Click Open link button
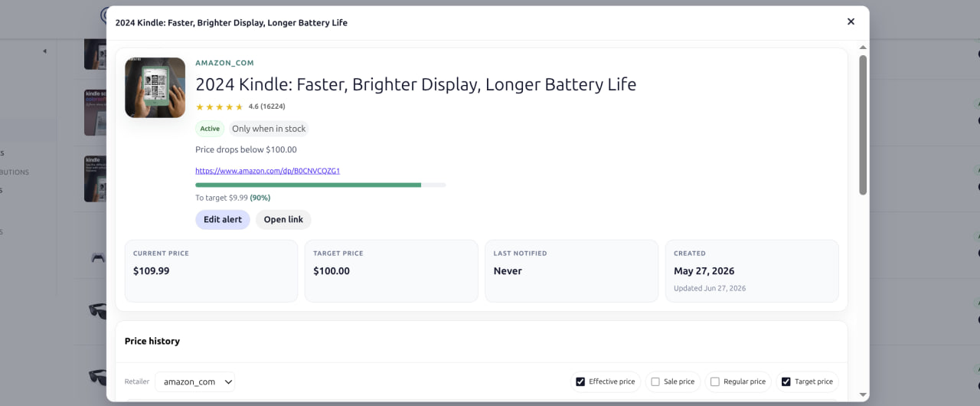 283,220
